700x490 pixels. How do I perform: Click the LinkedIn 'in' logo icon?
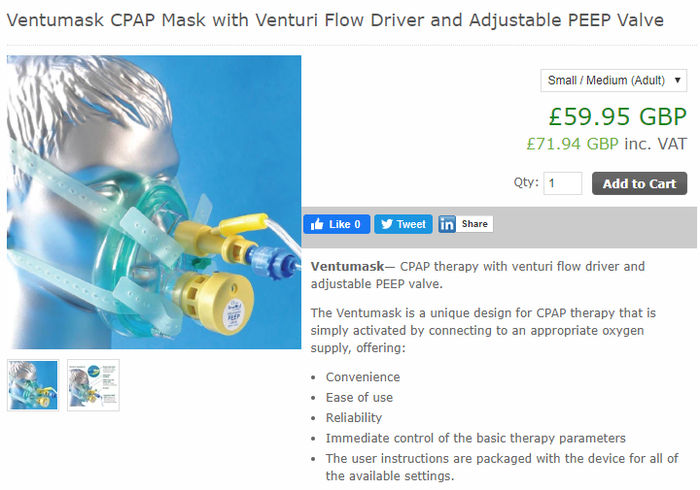447,224
